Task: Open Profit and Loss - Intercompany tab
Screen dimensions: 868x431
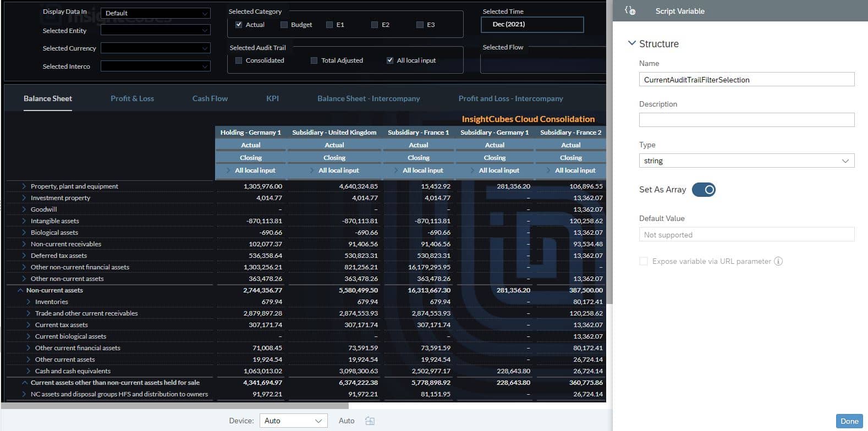Action: [x=511, y=98]
